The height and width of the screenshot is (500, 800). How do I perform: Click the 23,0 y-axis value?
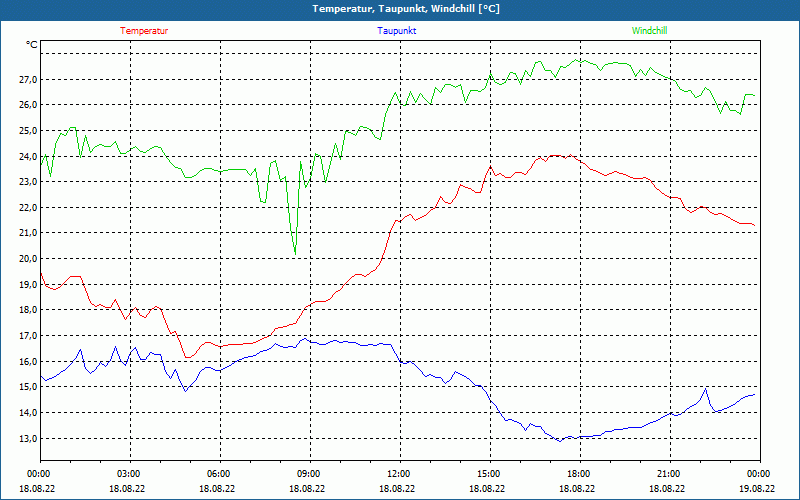pyautogui.click(x=29, y=182)
